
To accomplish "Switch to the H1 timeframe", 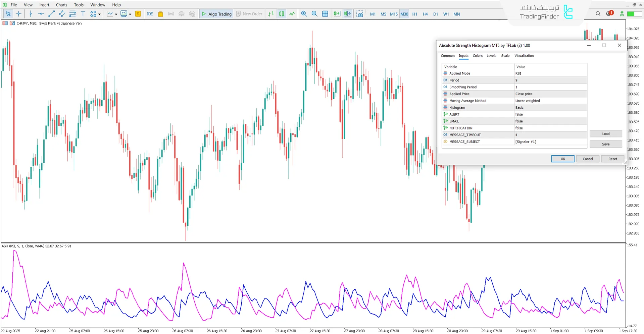I will [414, 14].
